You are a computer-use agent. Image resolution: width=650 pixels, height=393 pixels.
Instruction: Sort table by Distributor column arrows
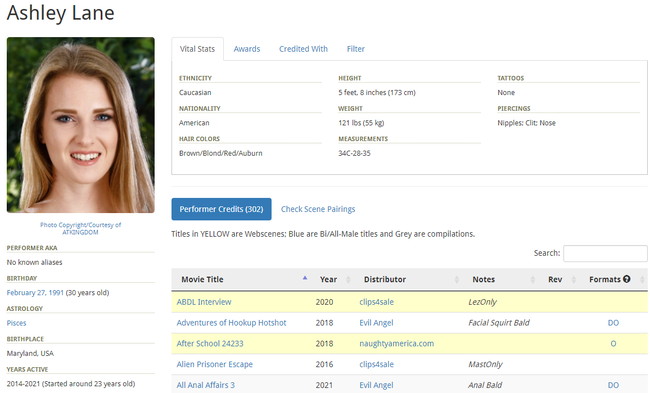pos(456,280)
